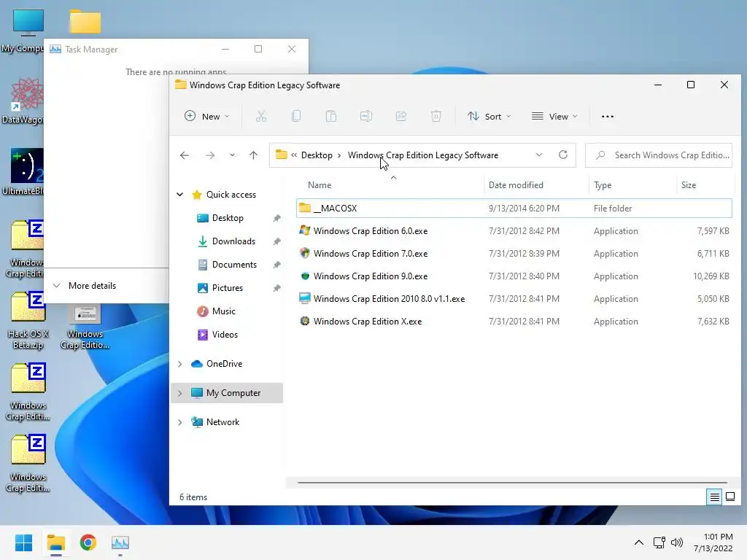Click the network icon in system tray
The width and height of the screenshot is (747, 560).
pyautogui.click(x=659, y=542)
